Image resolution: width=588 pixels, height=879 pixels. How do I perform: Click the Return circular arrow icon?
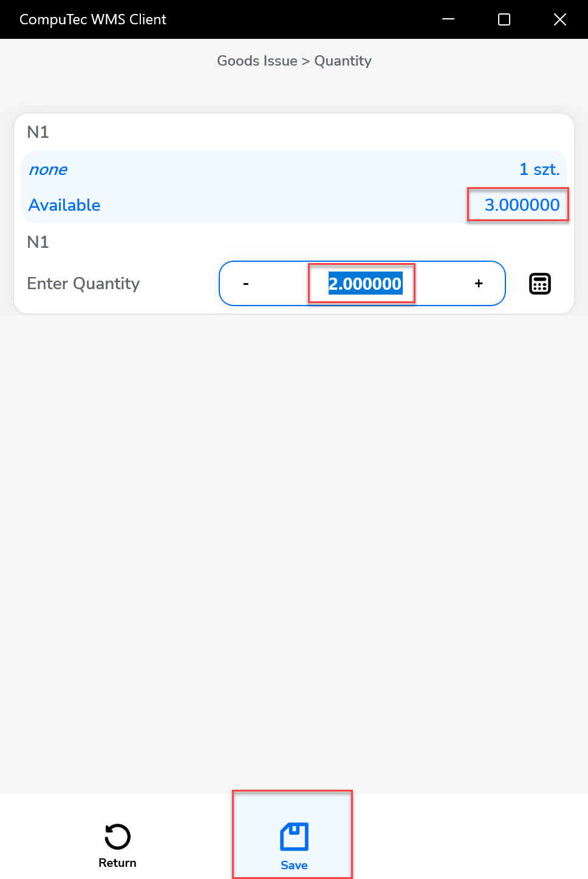click(x=117, y=836)
